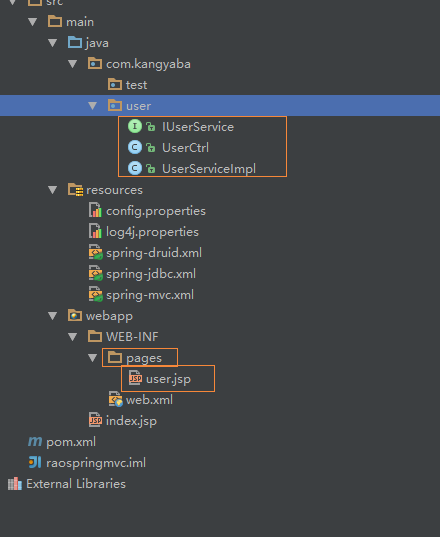Select the com.kangyaba package name
440x537 pixels.
pyautogui.click(x=148, y=64)
